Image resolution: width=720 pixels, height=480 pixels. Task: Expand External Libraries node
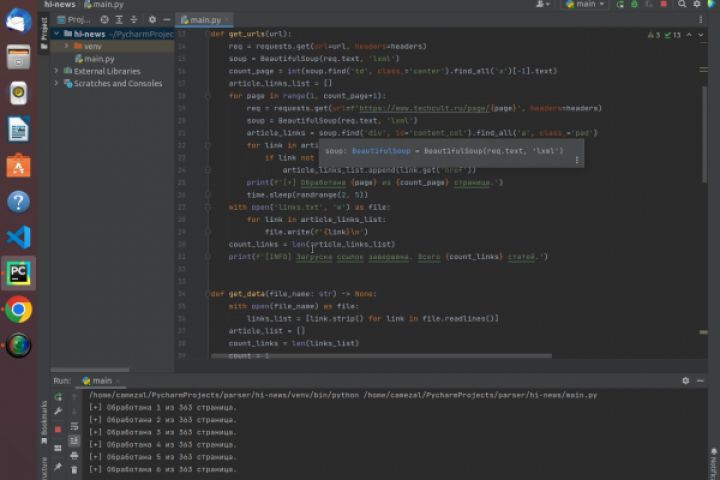tap(56, 71)
